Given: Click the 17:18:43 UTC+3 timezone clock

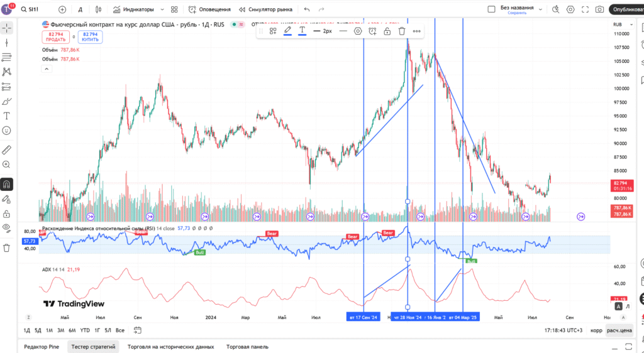Looking at the screenshot, I should click(x=563, y=330).
